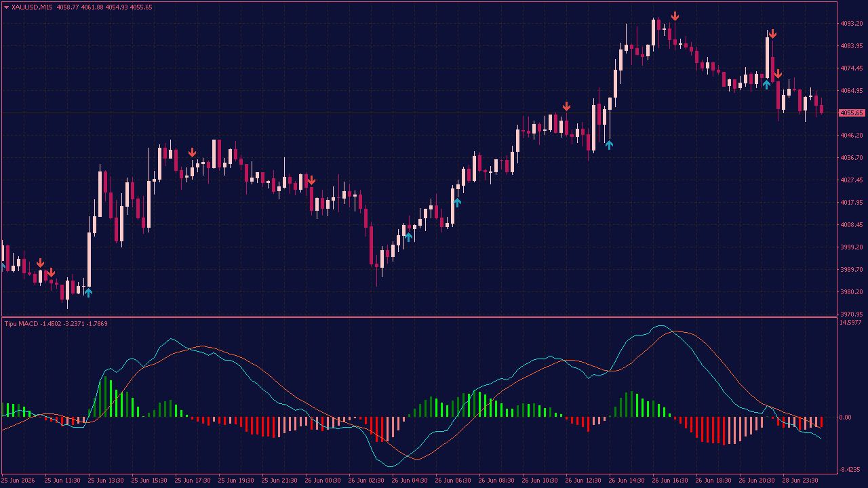Click the triangle icon before XAUUSD,M15
This screenshot has height=488, width=868.
[6, 7]
